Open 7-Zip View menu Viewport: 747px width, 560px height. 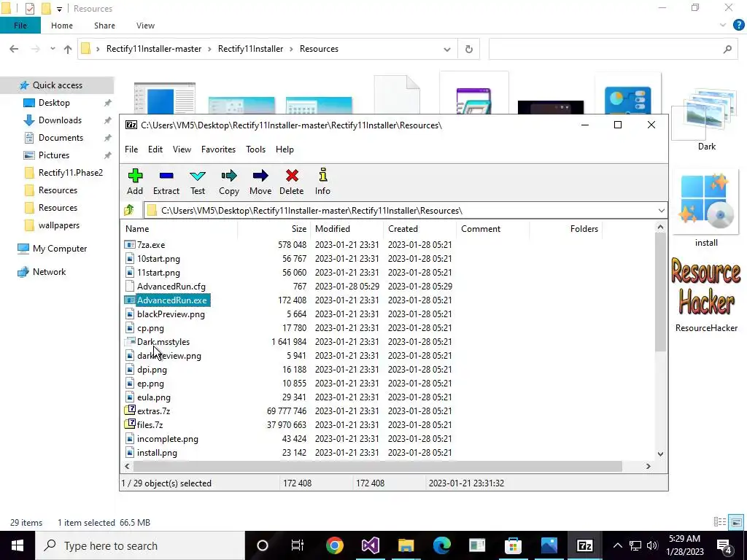pyautogui.click(x=182, y=149)
